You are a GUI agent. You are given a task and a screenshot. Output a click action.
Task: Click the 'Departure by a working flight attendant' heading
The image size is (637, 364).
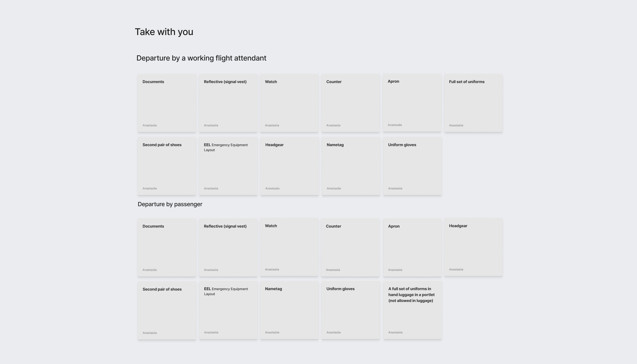pyautogui.click(x=201, y=58)
